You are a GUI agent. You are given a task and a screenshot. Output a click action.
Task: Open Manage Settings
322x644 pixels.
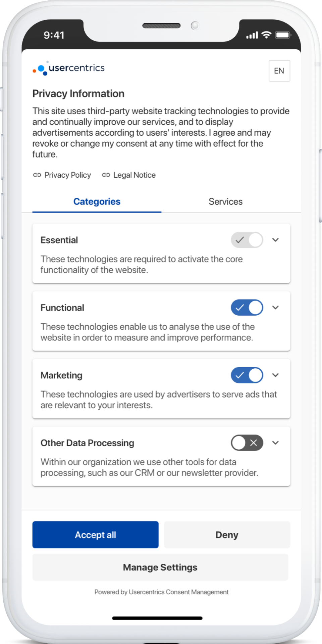(160, 567)
